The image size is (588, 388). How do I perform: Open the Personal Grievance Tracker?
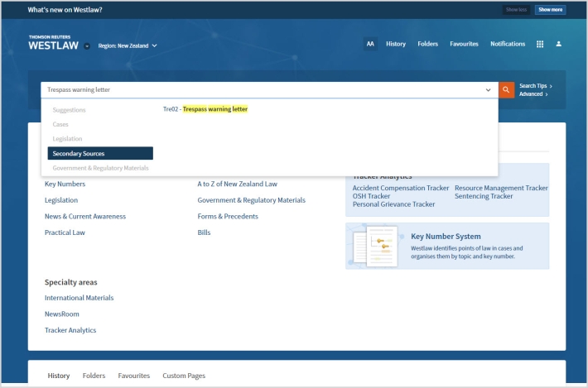tap(393, 204)
